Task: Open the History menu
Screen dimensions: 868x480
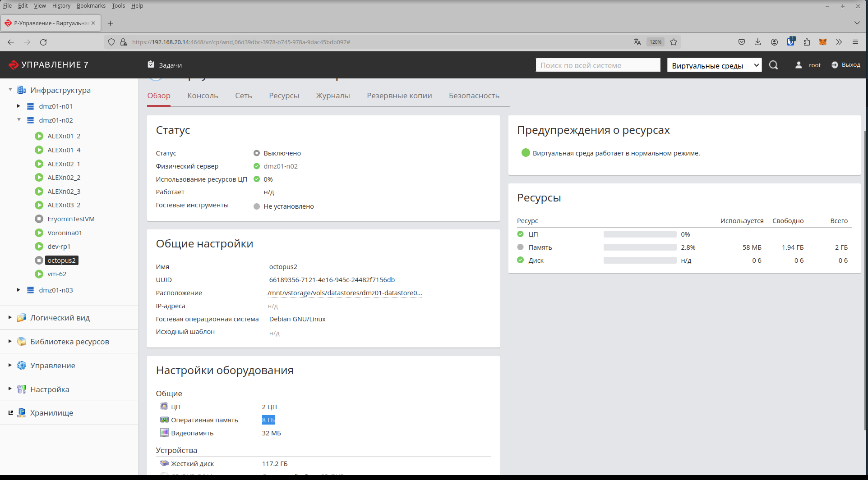Action: 61,6
